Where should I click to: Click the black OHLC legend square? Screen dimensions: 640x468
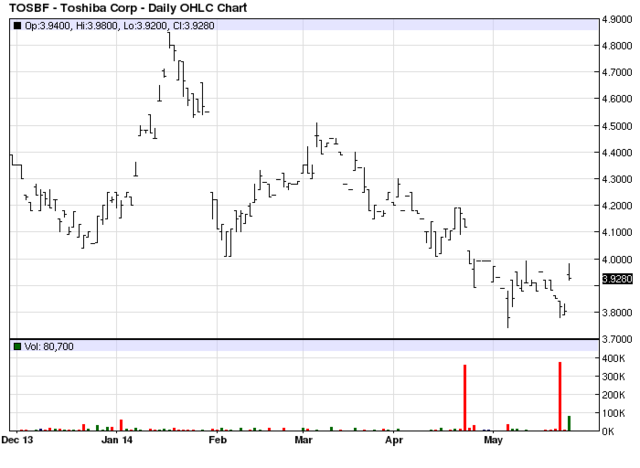pos(17,26)
